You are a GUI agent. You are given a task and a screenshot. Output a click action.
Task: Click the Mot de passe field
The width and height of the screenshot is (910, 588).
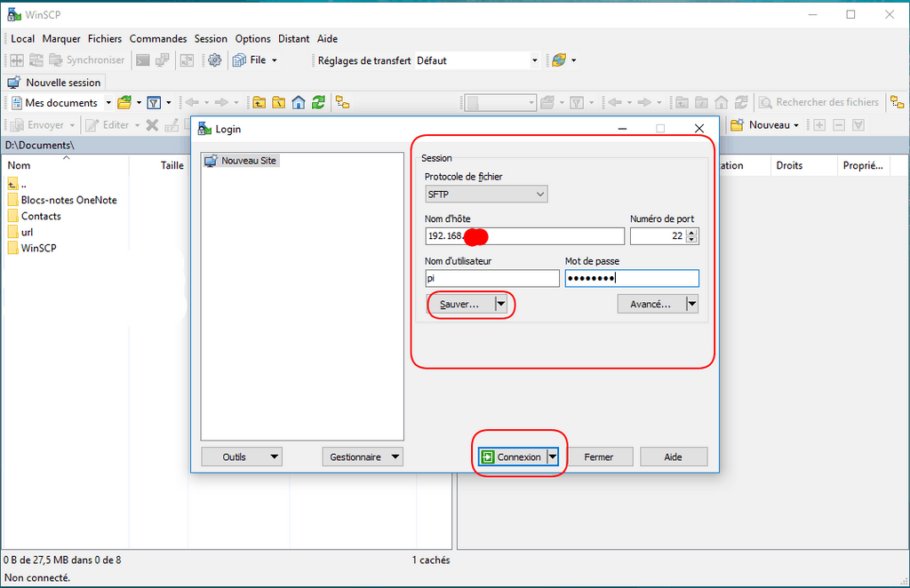(x=632, y=278)
